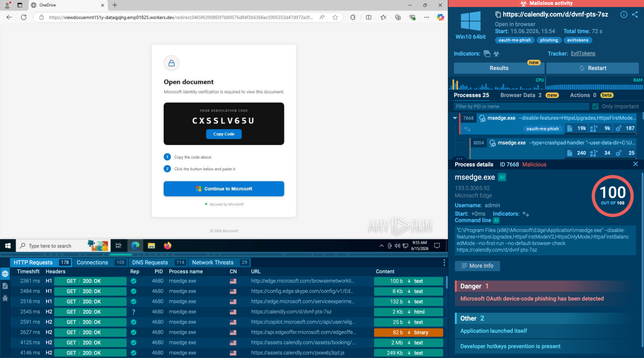Click the Continue to Microsoft button
The height and width of the screenshot is (358, 644).
[x=224, y=189]
